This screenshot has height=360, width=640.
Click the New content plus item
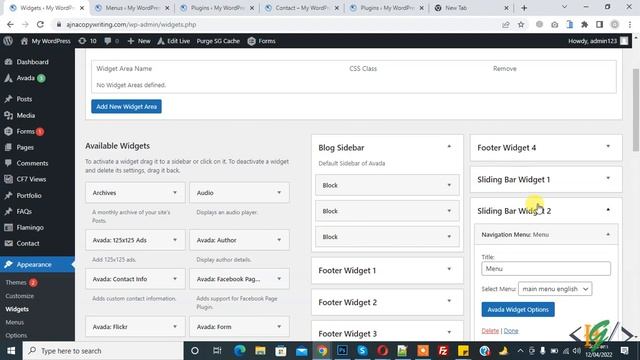[139, 41]
